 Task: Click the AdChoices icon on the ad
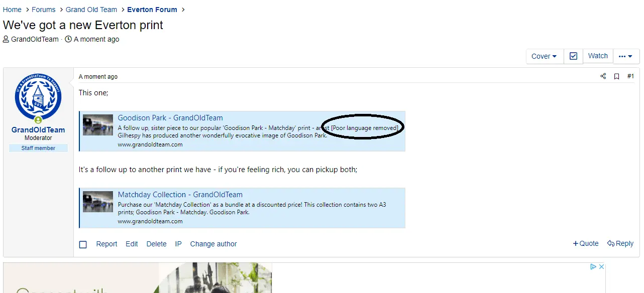point(593,267)
